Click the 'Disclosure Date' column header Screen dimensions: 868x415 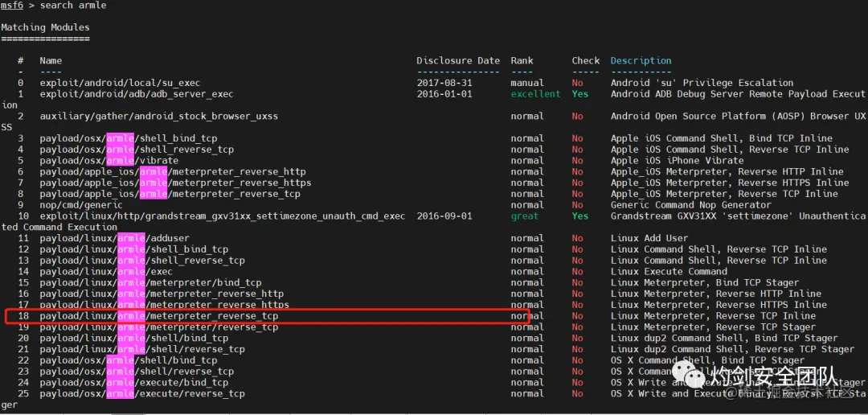point(458,60)
